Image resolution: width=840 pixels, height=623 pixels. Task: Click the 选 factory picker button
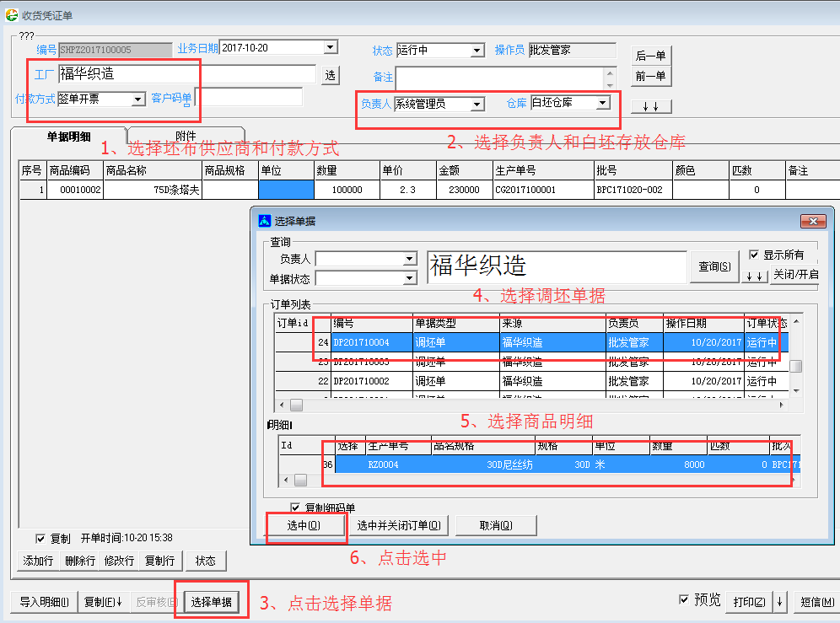click(x=330, y=75)
